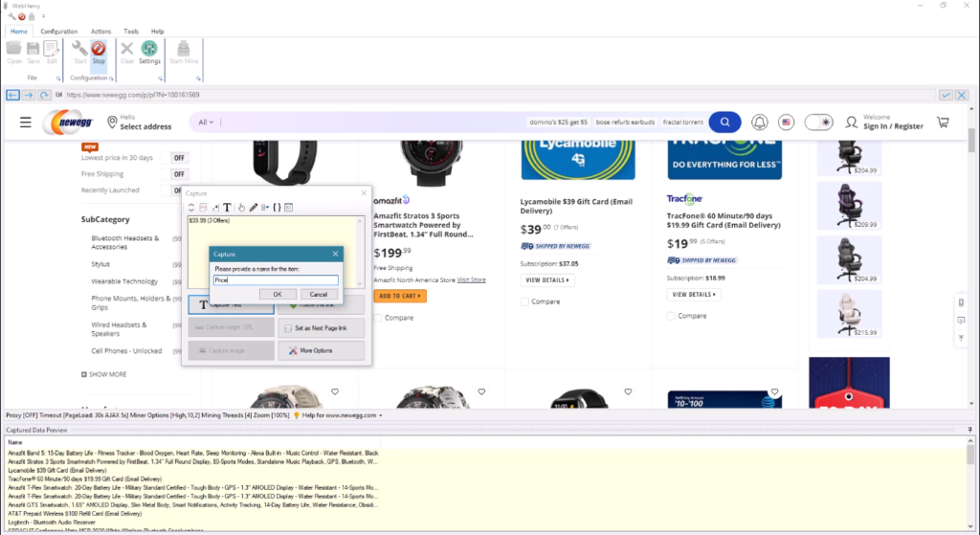Expand View Details for Tracfone gift card
The image size is (980, 535).
(x=695, y=294)
